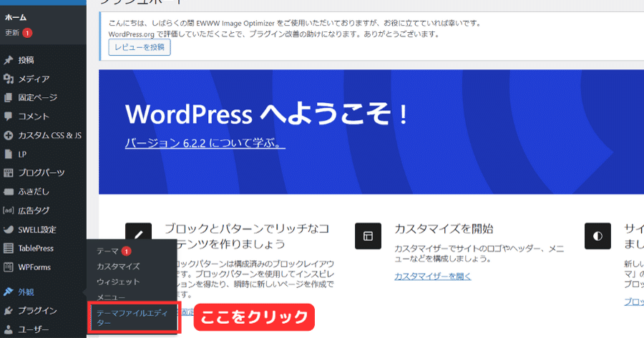Click the layout icon beside カスタマイズを開始
Viewport: 644px width, 338px height.
pyautogui.click(x=368, y=236)
